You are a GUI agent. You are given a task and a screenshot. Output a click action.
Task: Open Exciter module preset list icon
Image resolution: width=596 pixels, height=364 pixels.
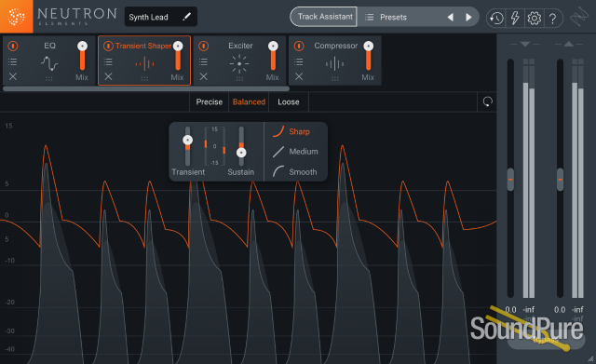tap(203, 61)
